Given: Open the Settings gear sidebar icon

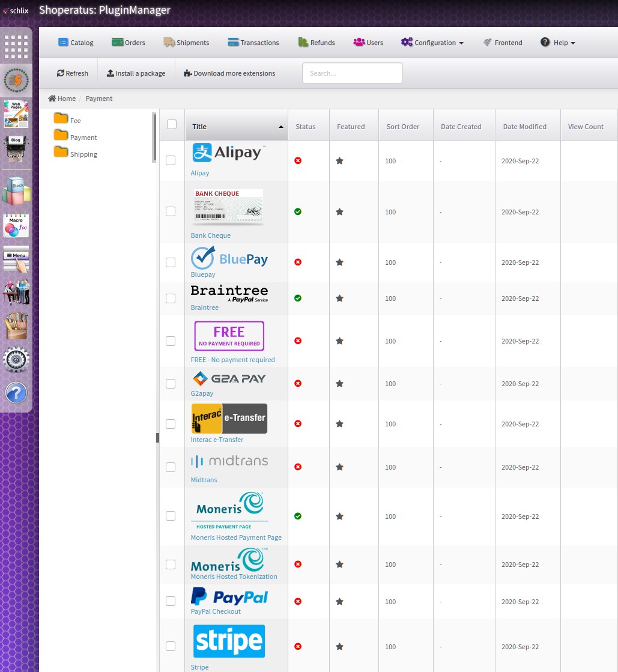Looking at the screenshot, I should 16,359.
